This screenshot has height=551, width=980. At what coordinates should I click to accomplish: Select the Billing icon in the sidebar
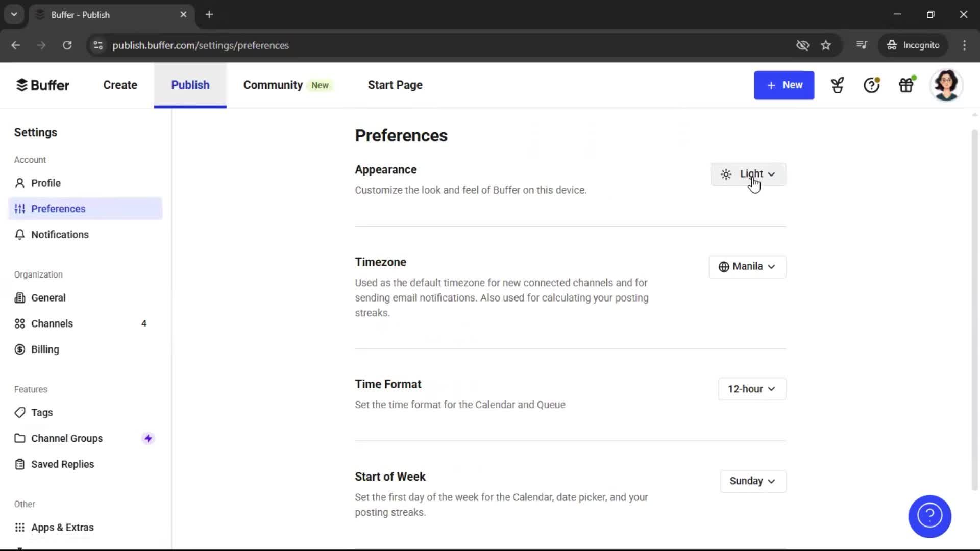tap(19, 349)
